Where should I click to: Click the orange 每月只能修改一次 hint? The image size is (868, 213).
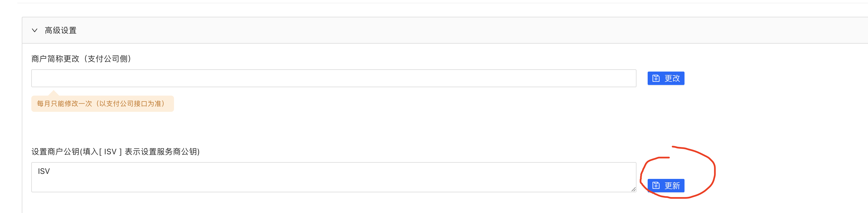tap(64, 103)
